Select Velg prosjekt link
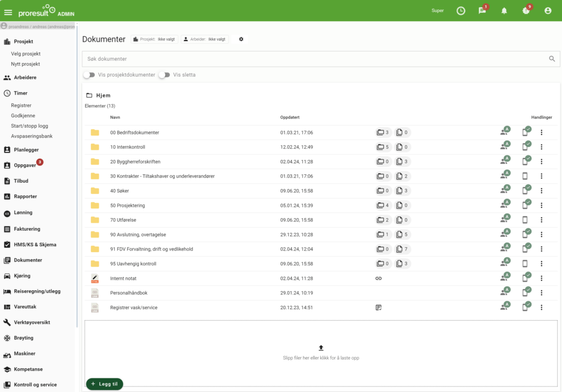 [25, 54]
